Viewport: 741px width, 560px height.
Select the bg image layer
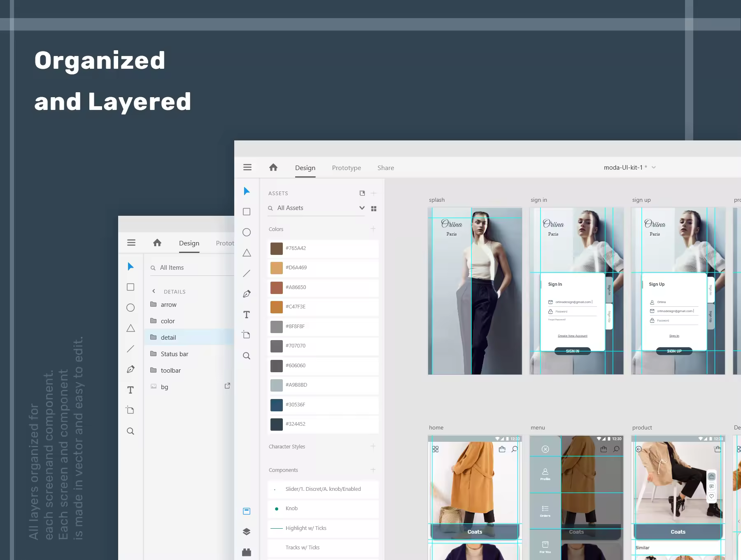click(190, 387)
